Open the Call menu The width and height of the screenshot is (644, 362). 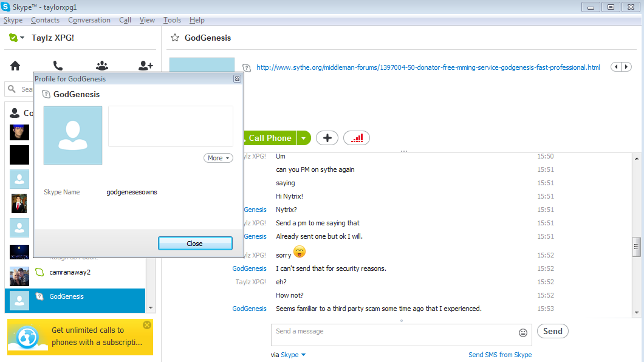pyautogui.click(x=125, y=20)
